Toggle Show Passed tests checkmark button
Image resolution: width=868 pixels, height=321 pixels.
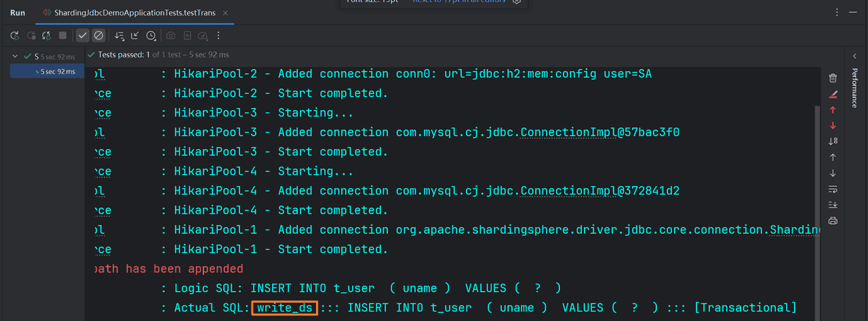[83, 35]
